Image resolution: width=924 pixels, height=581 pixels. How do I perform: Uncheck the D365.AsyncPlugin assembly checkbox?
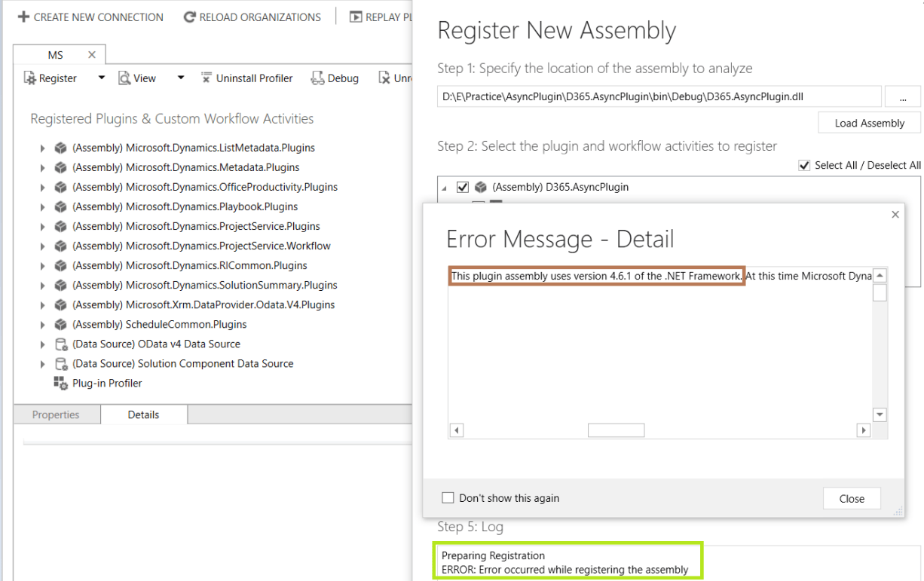(x=463, y=187)
